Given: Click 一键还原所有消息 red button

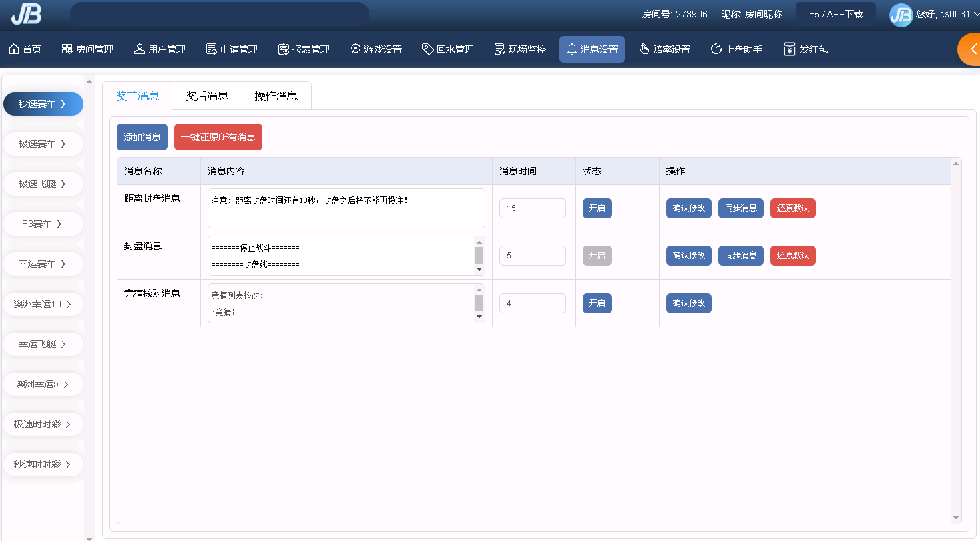Looking at the screenshot, I should 218,137.
